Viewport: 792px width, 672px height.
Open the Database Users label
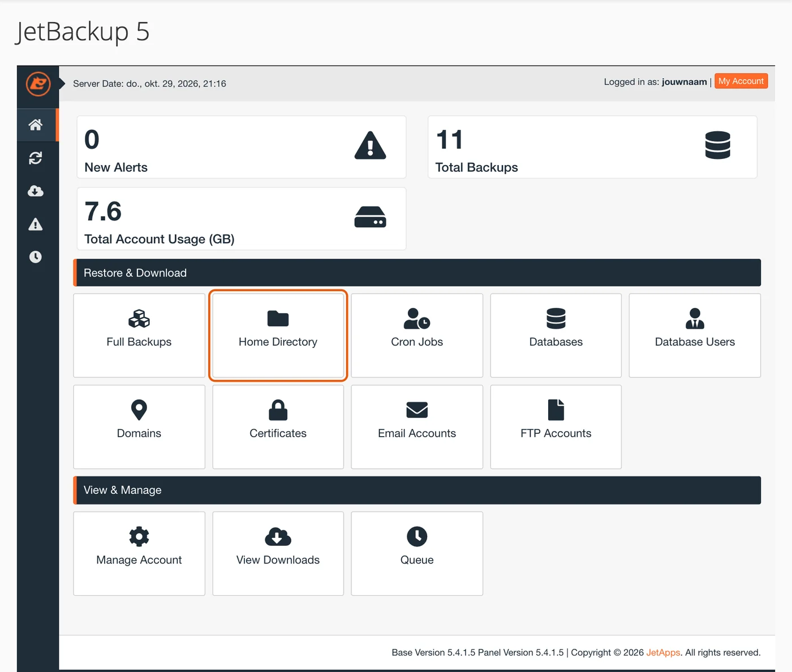coord(695,342)
